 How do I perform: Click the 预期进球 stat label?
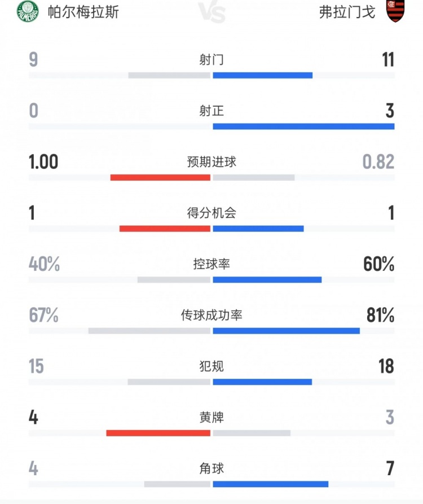[211, 162]
